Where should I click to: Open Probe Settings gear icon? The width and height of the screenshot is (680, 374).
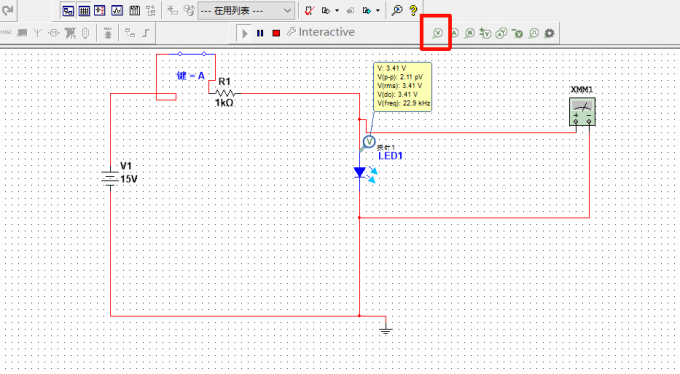(549, 33)
